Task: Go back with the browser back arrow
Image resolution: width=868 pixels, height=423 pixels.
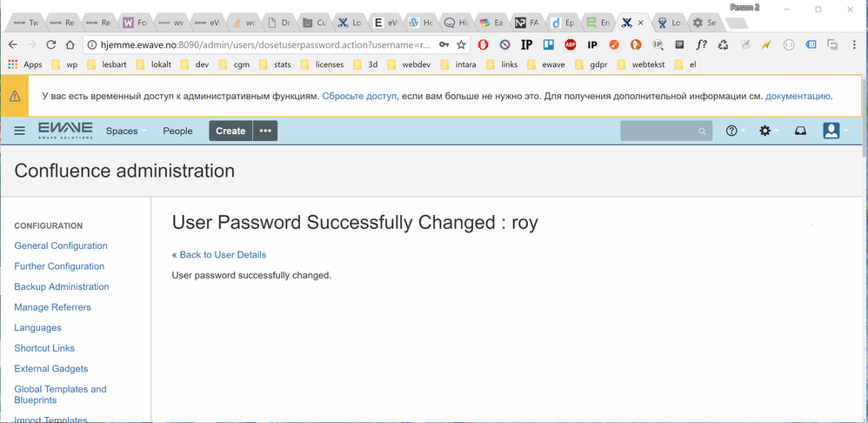Action: (13, 45)
